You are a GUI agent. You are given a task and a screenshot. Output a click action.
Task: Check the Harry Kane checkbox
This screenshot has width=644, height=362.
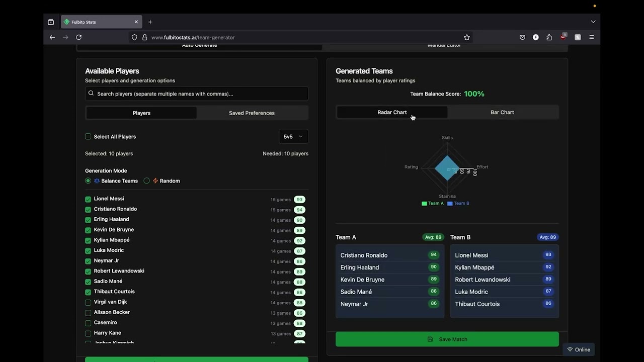(88, 333)
